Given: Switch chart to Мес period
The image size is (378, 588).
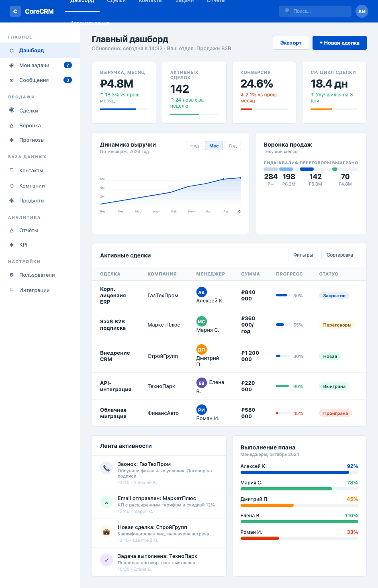Looking at the screenshot, I should (214, 146).
